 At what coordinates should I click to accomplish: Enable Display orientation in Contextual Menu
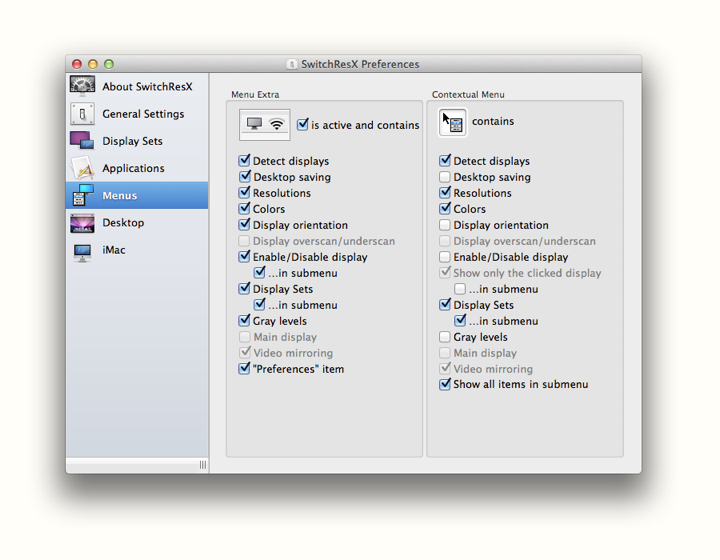coord(444,225)
